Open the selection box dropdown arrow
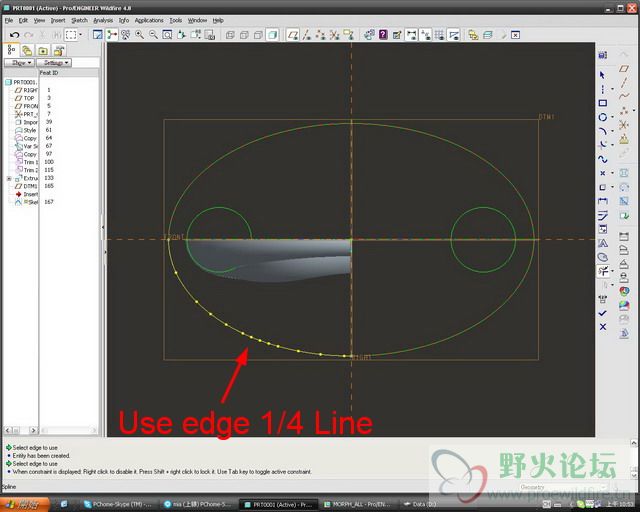 point(80,35)
